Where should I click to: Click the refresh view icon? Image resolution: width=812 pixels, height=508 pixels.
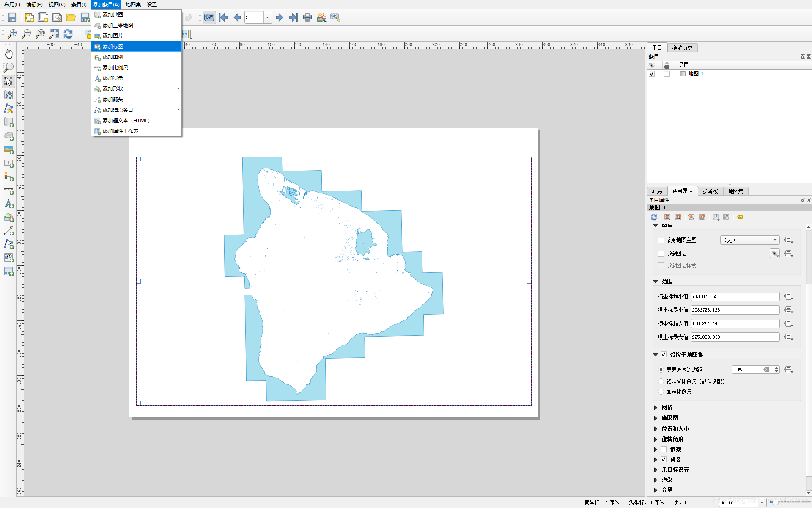68,33
